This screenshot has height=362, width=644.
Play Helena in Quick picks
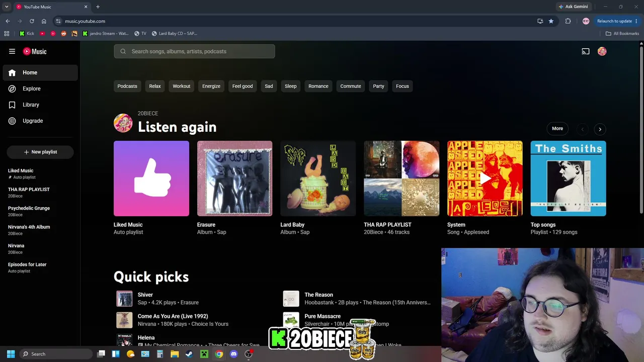coord(124,340)
